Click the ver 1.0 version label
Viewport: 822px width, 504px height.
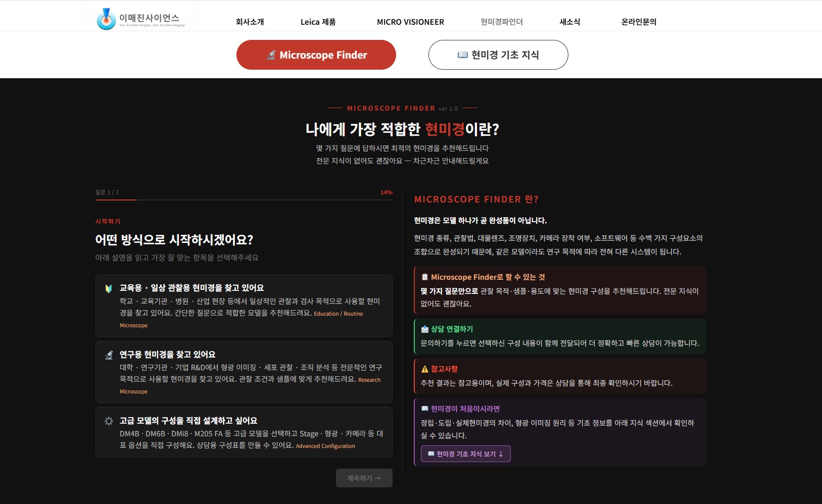click(x=448, y=109)
